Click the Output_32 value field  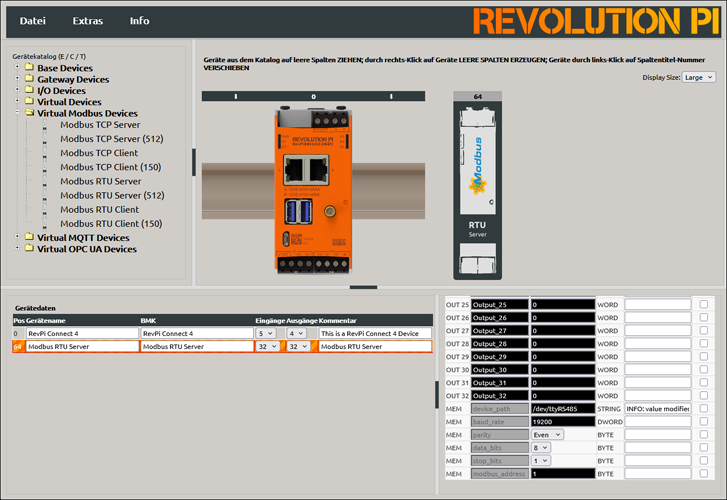click(x=563, y=396)
